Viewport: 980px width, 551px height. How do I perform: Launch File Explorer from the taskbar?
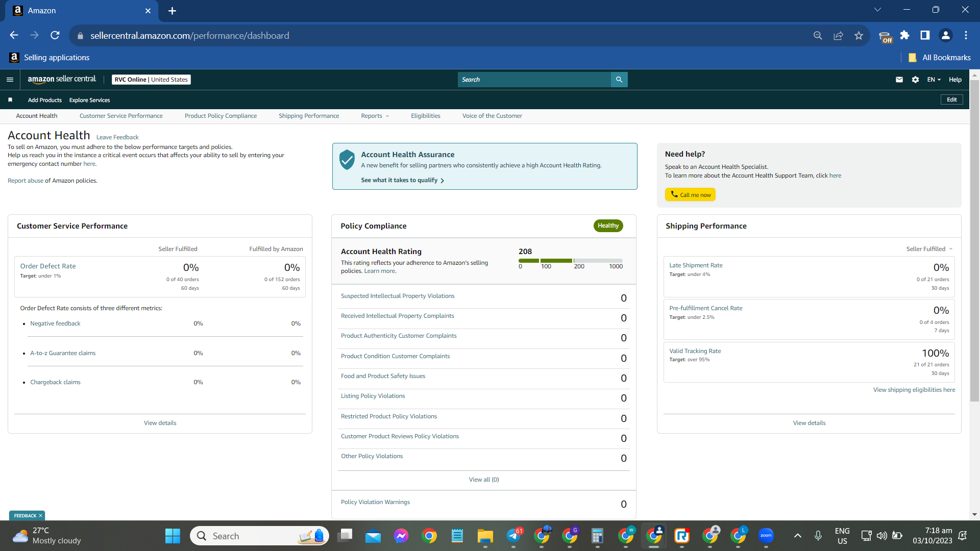coord(485,536)
